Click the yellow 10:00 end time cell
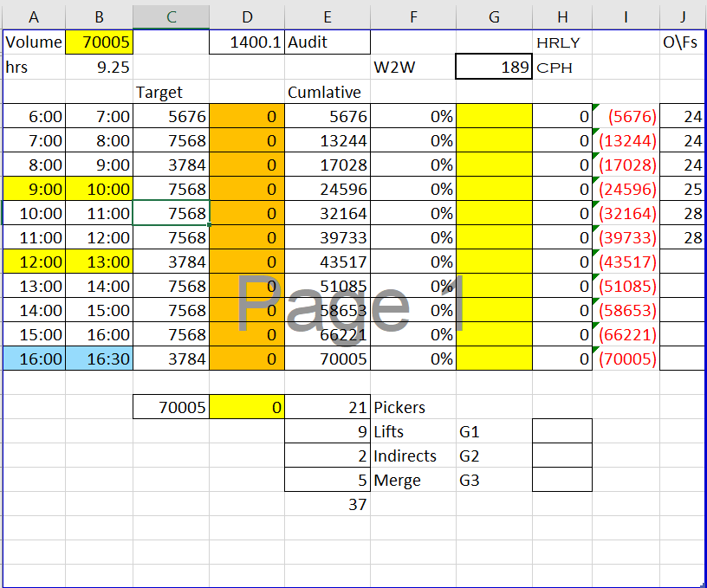Screen dimensions: 707x588 (99, 189)
